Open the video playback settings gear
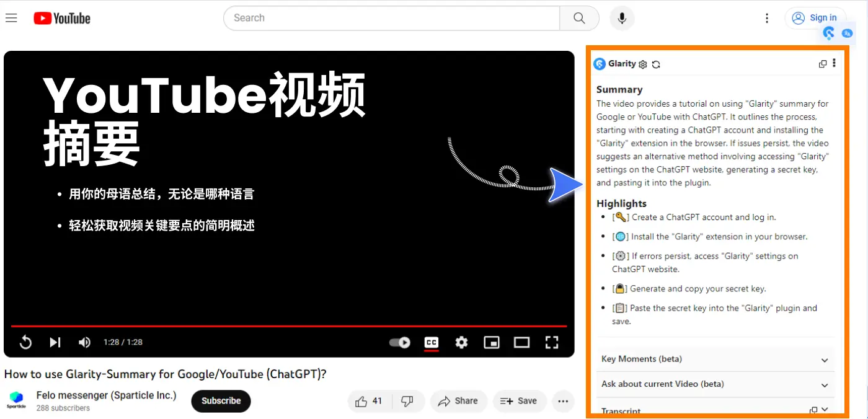 click(461, 342)
